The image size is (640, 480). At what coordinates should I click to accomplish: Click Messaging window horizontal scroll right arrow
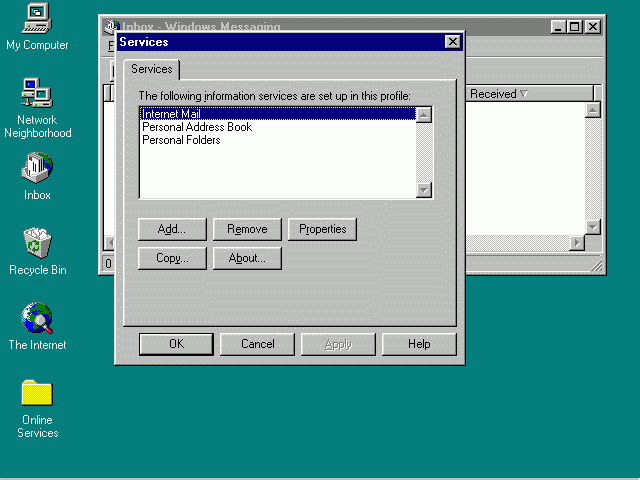click(577, 243)
